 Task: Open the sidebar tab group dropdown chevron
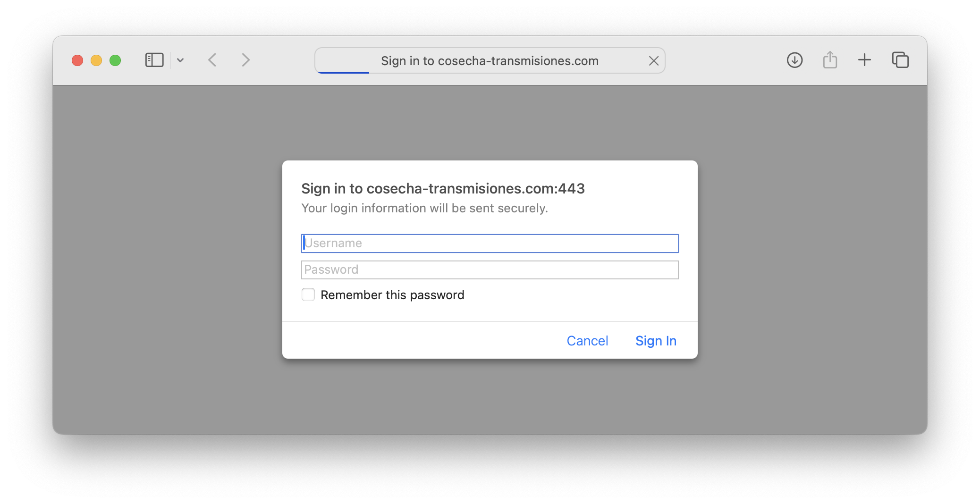[180, 60]
